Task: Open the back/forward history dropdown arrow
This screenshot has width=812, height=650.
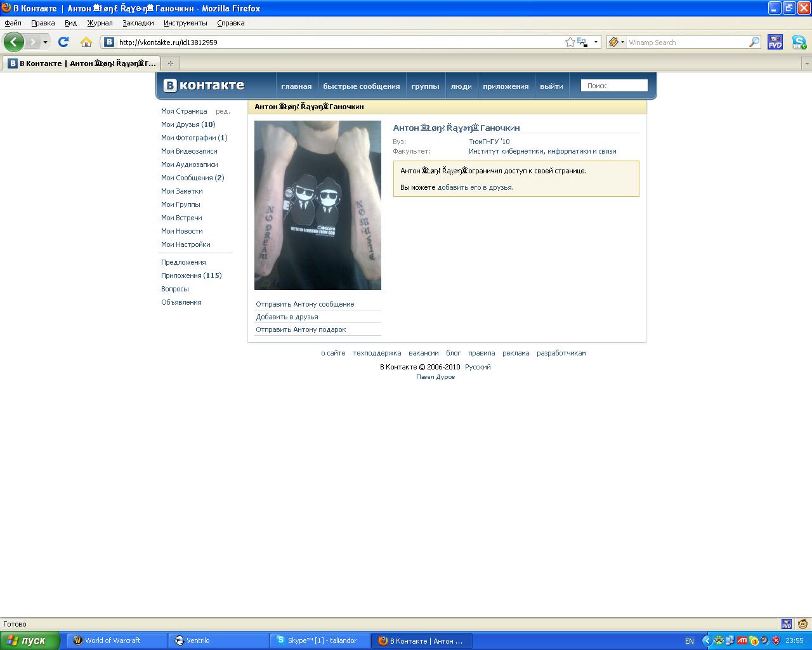Action: coord(45,42)
